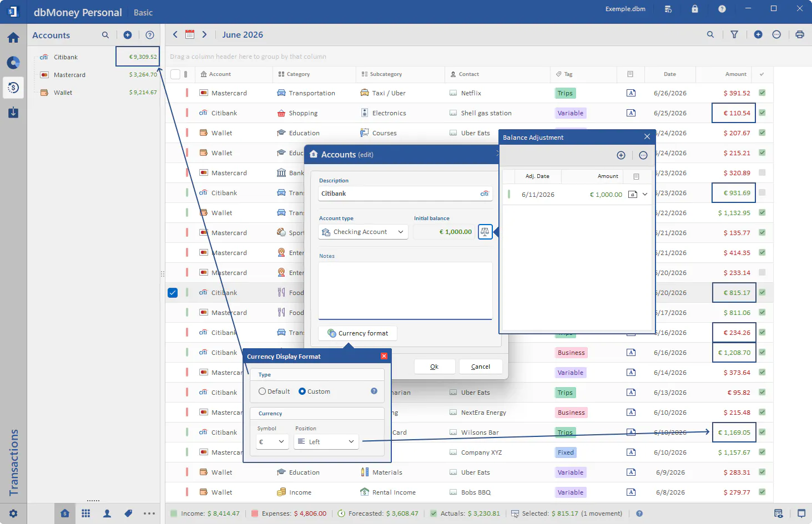Viewport: 812px width, 524px height.
Task: Open the currency Symbol dropdown
Action: click(x=272, y=442)
